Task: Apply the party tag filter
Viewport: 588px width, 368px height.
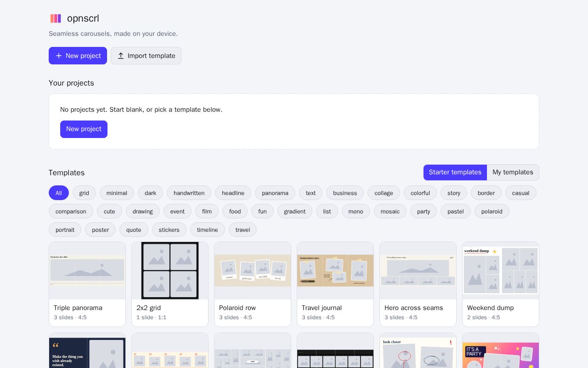Action: (x=424, y=211)
